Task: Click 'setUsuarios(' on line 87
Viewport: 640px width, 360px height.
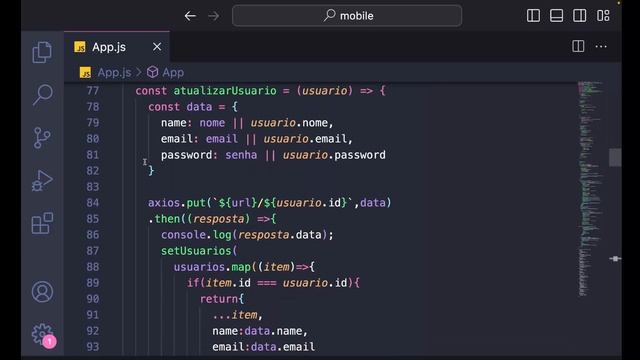Action: (x=199, y=251)
